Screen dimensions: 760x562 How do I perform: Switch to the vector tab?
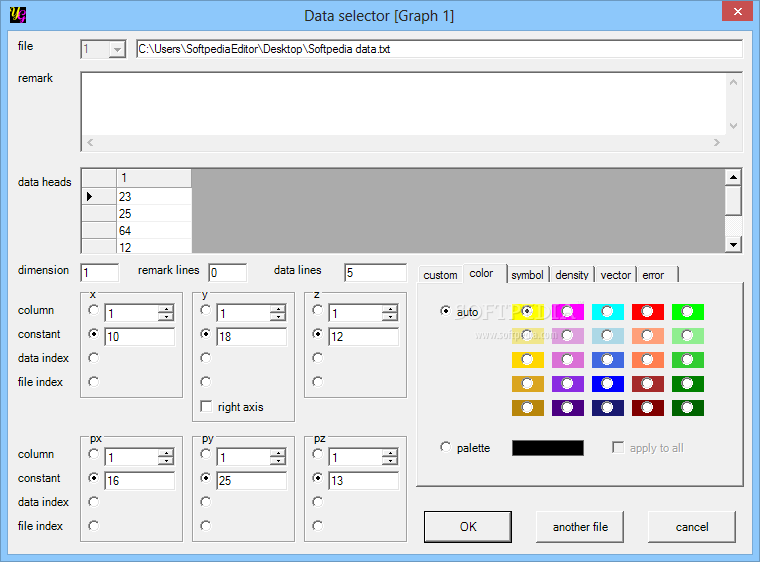tap(616, 275)
